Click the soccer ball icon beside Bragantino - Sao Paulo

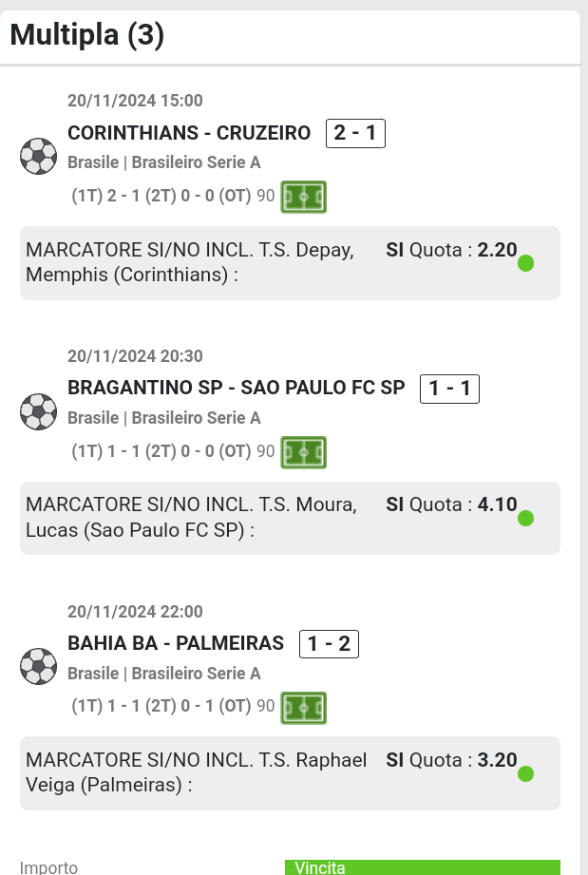[x=39, y=411]
